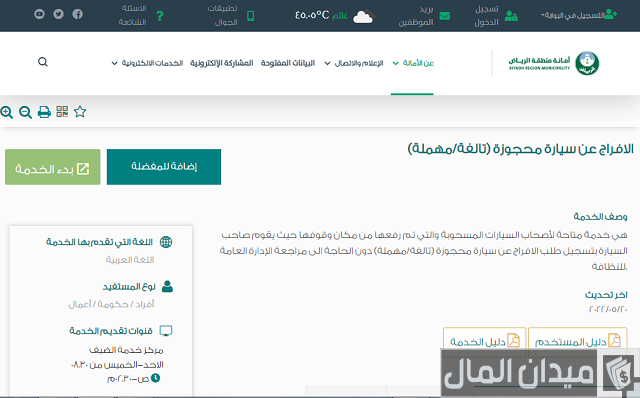Show the QR code icon
The height and width of the screenshot is (398, 640).
click(62, 111)
